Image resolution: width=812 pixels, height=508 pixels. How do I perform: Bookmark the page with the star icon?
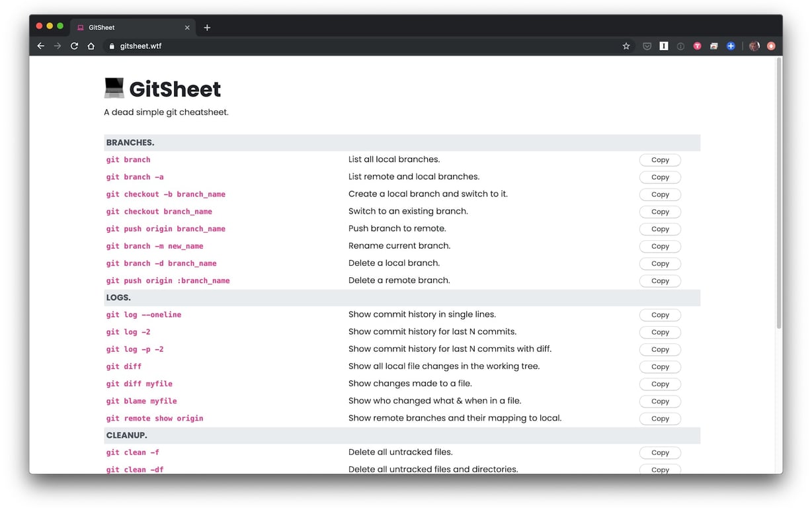pos(626,46)
